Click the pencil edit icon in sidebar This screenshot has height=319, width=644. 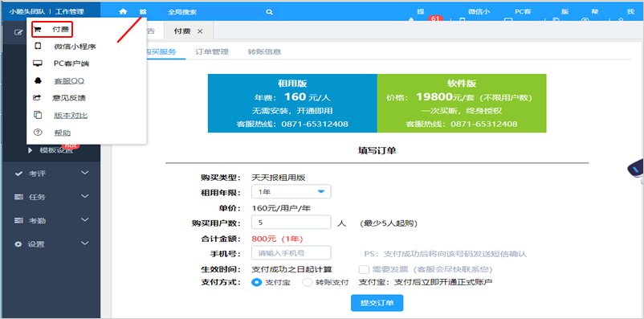click(x=18, y=31)
